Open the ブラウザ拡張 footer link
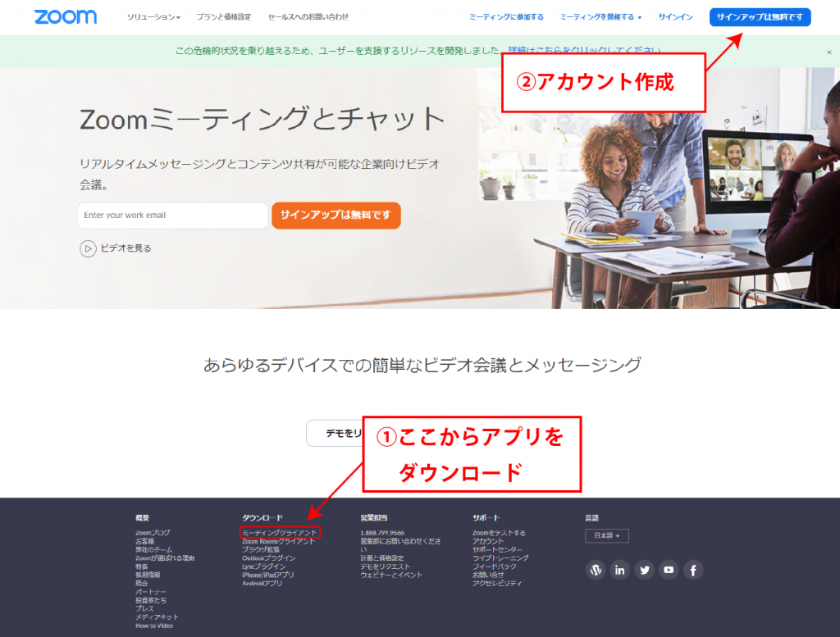This screenshot has width=840, height=637. (260, 550)
